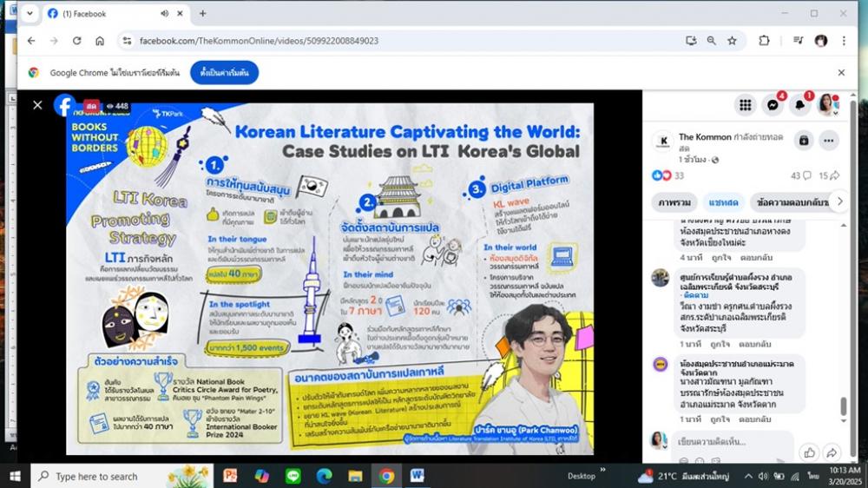Show the 15 shares count

tap(829, 175)
